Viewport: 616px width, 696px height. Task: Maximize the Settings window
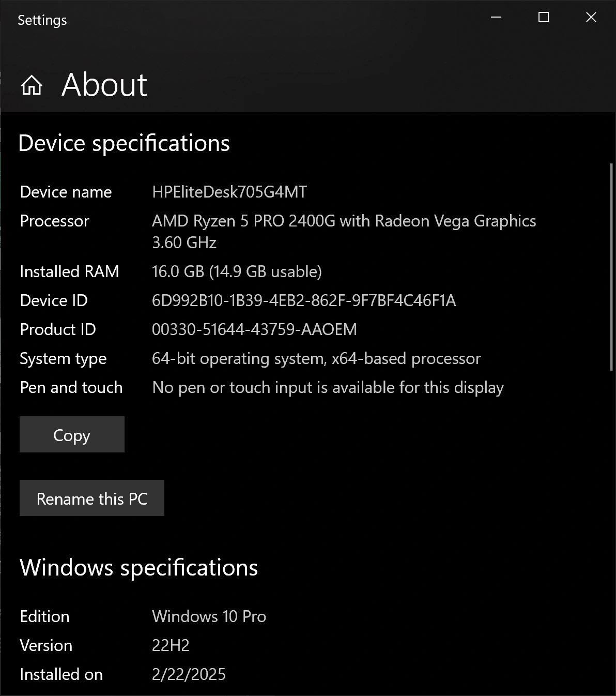(544, 18)
